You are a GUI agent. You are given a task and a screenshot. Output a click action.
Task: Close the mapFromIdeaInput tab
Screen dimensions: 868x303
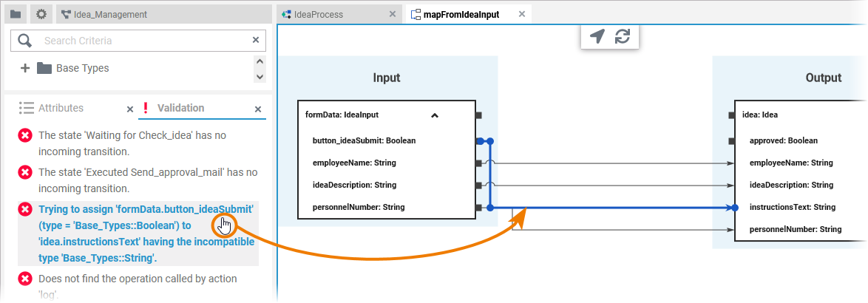521,14
